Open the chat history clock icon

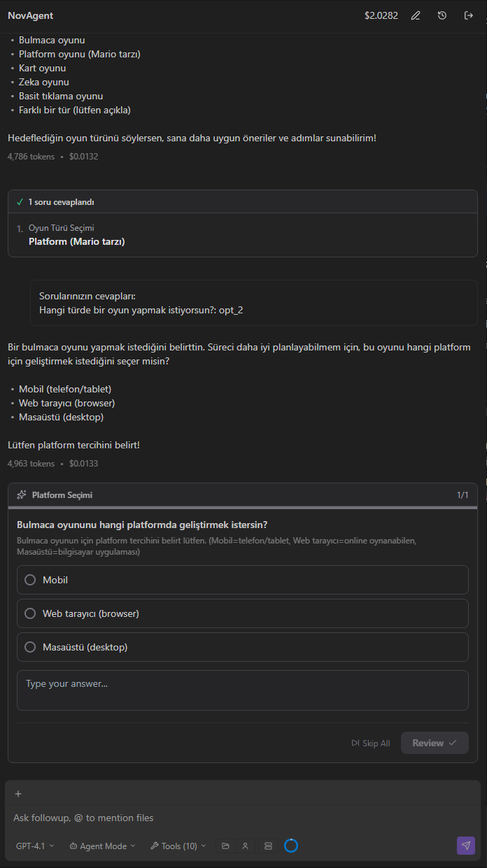point(442,15)
